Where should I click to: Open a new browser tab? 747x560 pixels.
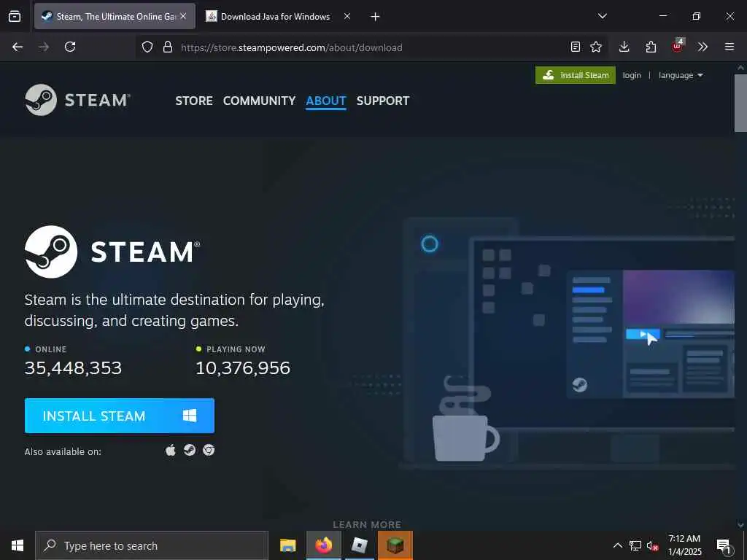pyautogui.click(x=375, y=17)
